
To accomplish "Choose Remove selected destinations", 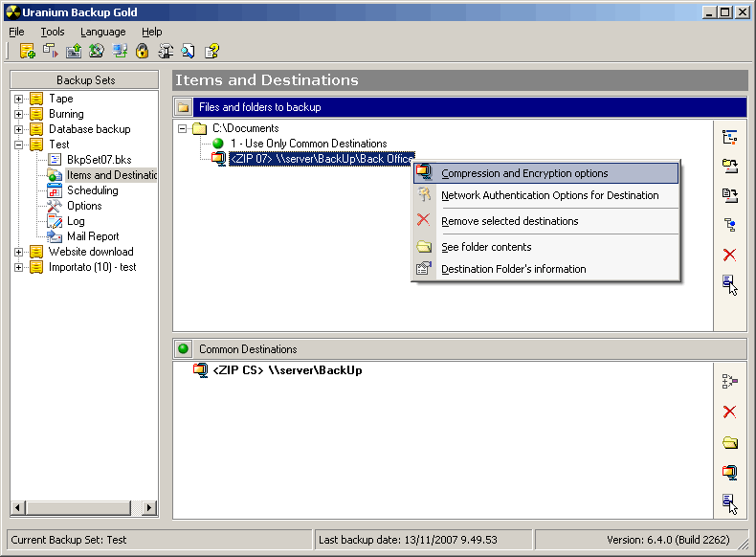I will 545,221.
